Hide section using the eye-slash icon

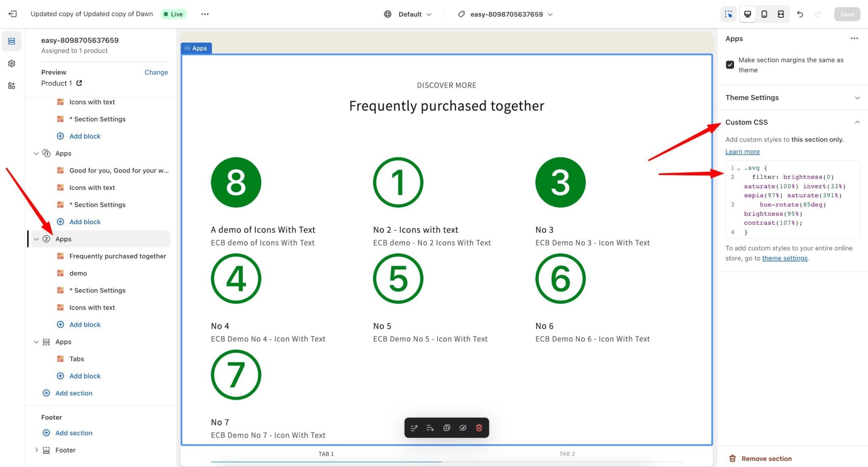coord(463,428)
